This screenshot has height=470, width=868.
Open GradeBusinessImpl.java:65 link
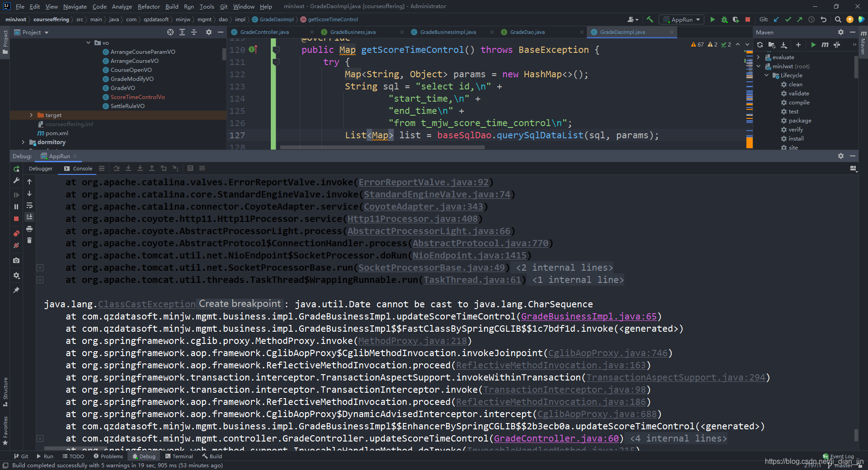589,316
